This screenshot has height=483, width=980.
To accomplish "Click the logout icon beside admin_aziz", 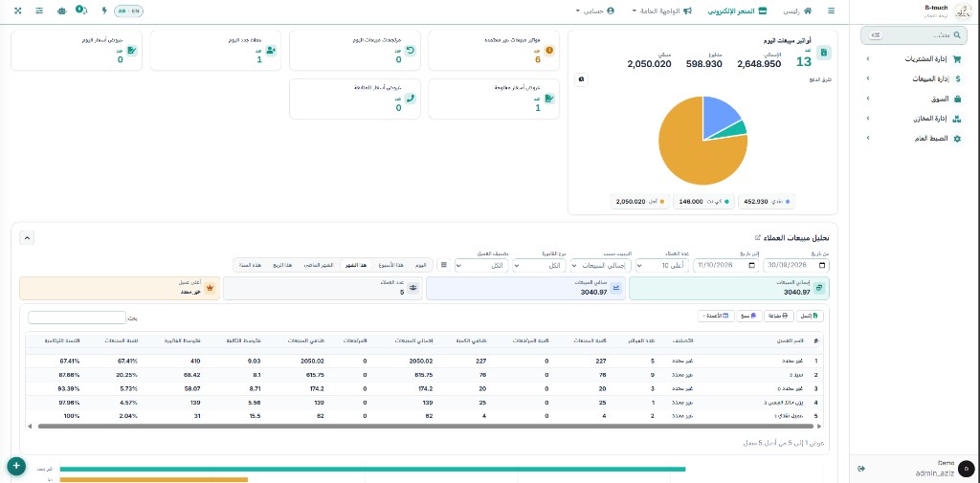I will pos(862,468).
